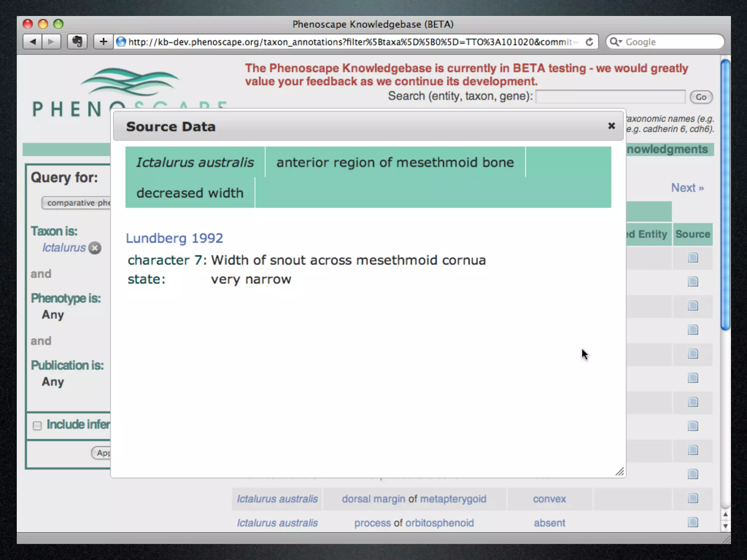Click the Evernote elephant toolbar icon
Screen dimensions: 747x560
coord(77,42)
